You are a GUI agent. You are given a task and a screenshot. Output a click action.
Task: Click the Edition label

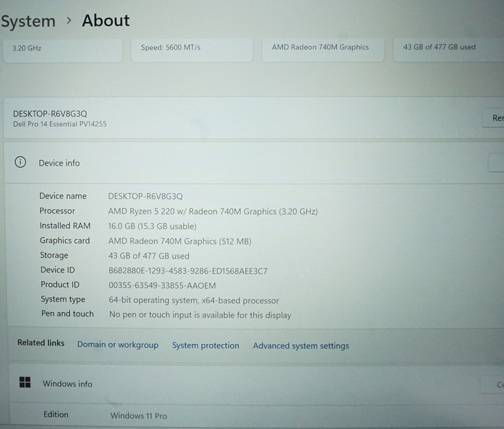pyautogui.click(x=56, y=415)
